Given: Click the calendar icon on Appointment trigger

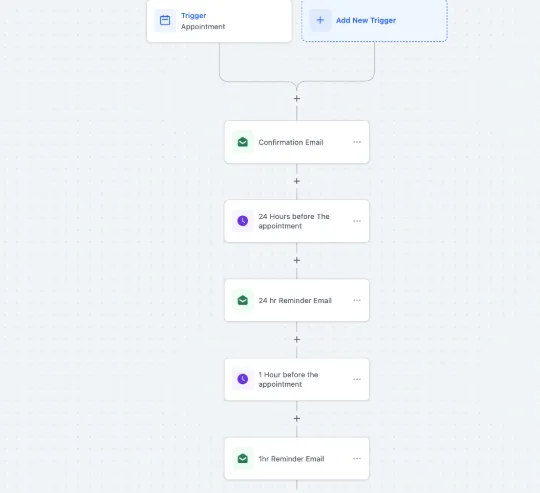Looking at the screenshot, I should (165, 20).
